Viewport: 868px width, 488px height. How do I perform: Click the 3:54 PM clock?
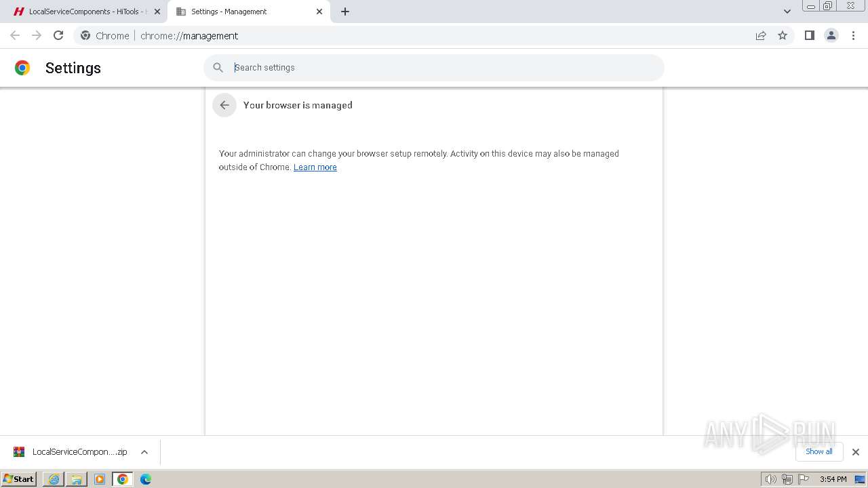tap(833, 479)
